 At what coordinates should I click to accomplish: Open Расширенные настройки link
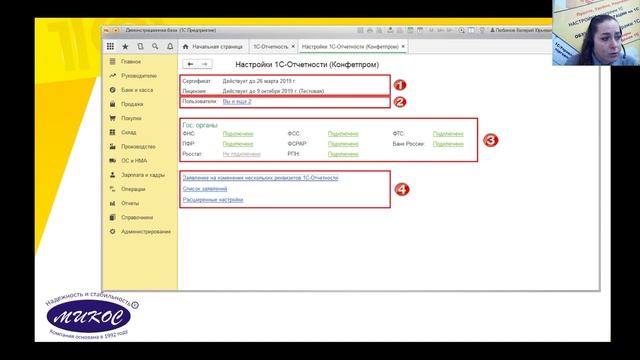(x=213, y=200)
